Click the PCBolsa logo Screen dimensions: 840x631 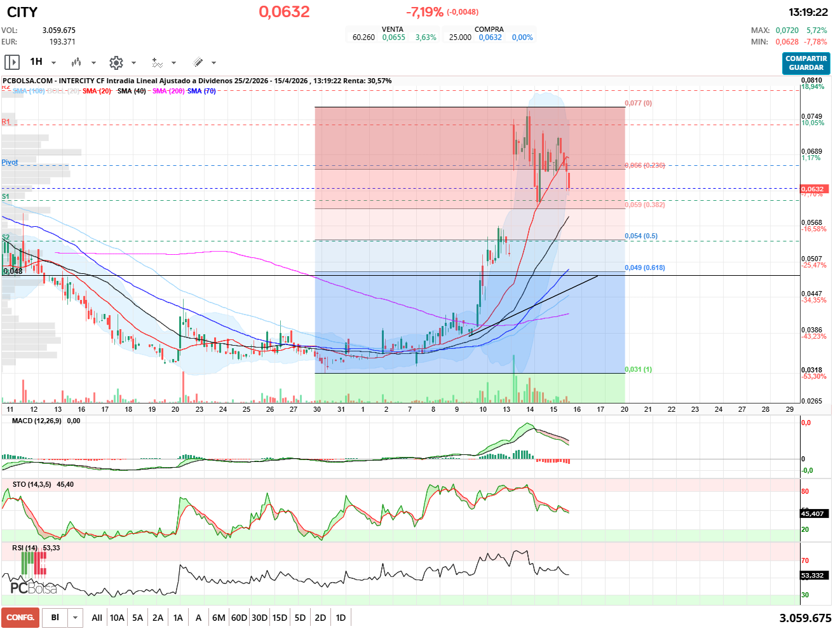(x=33, y=588)
